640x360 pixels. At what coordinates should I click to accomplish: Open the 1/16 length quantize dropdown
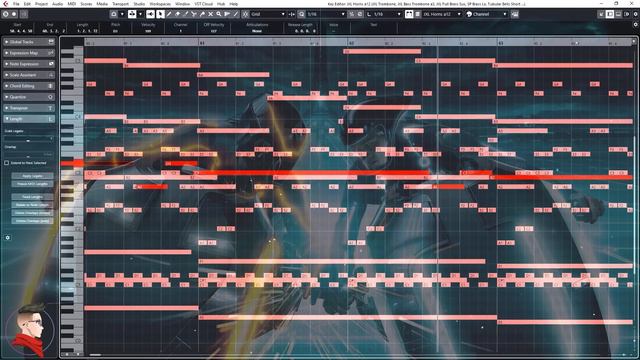(387, 14)
